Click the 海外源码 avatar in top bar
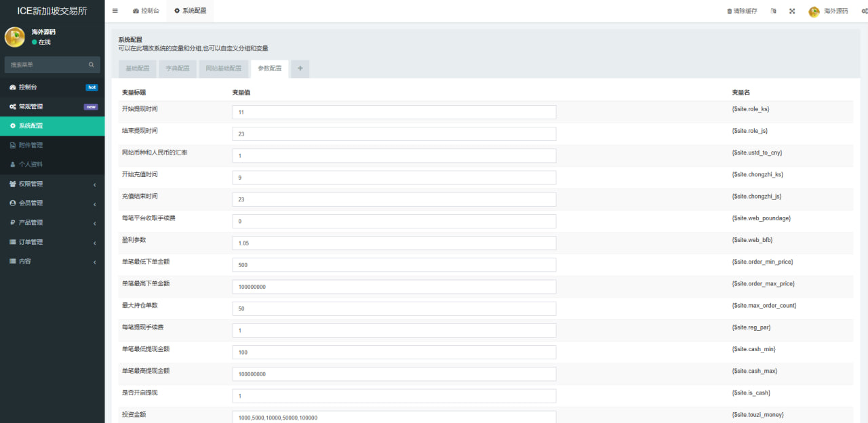This screenshot has width=868, height=423. [x=814, y=12]
